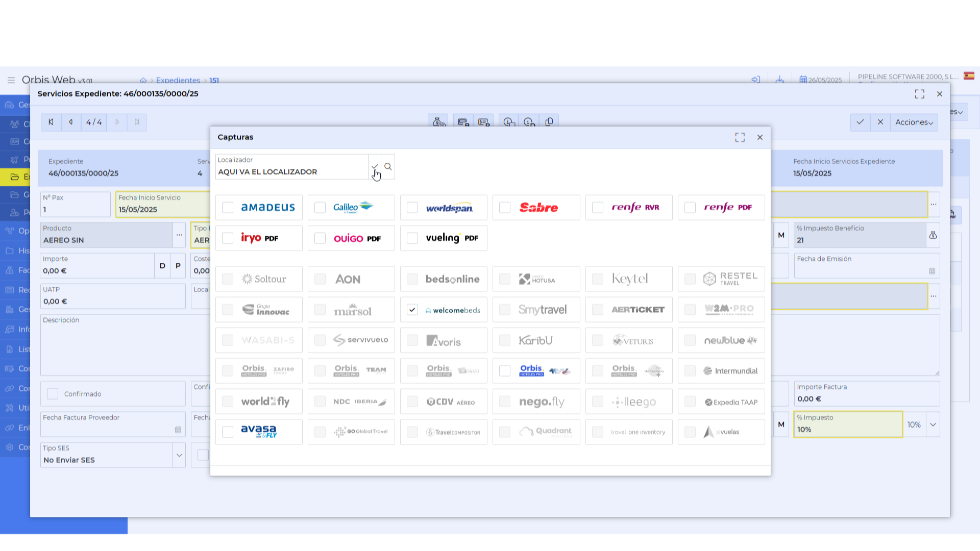Click the Importe Factura field
The image size is (980, 551).
pyautogui.click(x=867, y=394)
